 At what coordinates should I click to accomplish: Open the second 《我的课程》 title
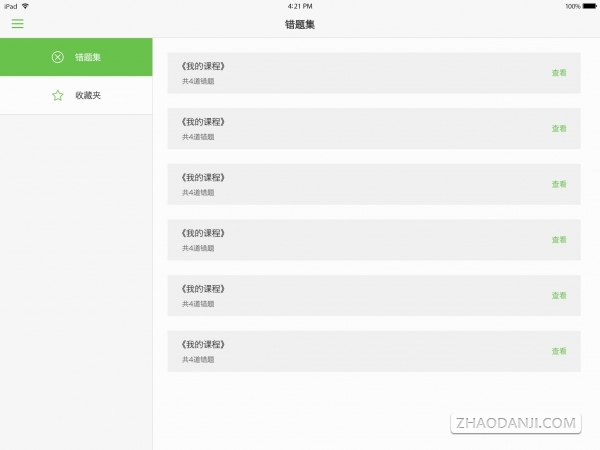point(203,122)
